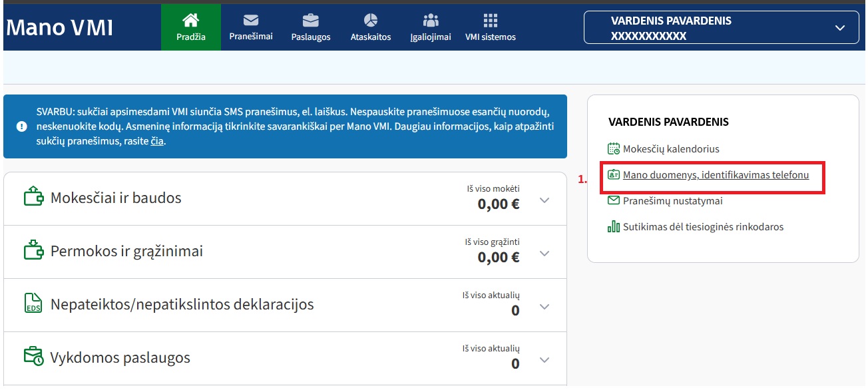Open the Paslaugos briefcase icon

tap(310, 20)
